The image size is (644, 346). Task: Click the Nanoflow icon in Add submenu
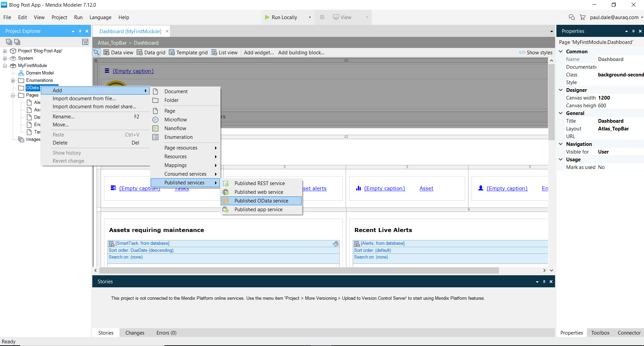(x=155, y=128)
